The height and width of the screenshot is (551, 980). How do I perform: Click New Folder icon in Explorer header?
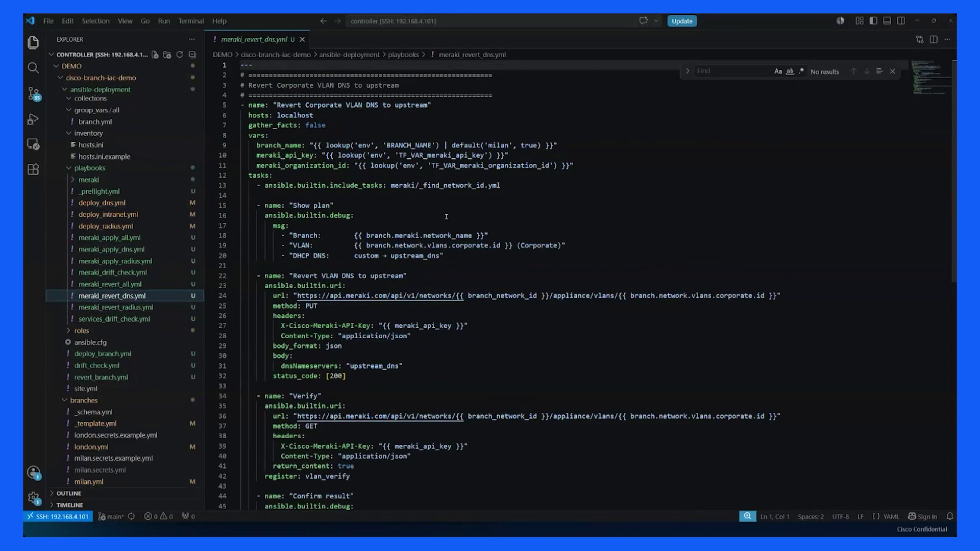[167, 55]
